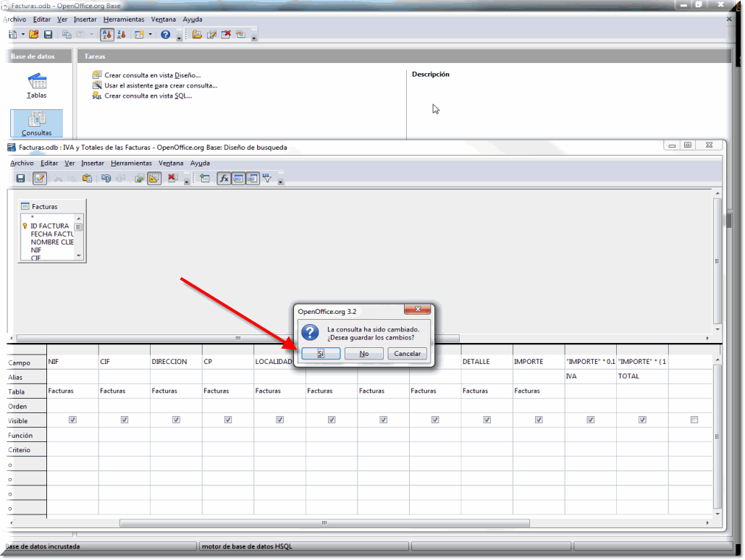The width and height of the screenshot is (745, 560).
Task: Open Ventana menu in main Base window
Action: tap(164, 20)
